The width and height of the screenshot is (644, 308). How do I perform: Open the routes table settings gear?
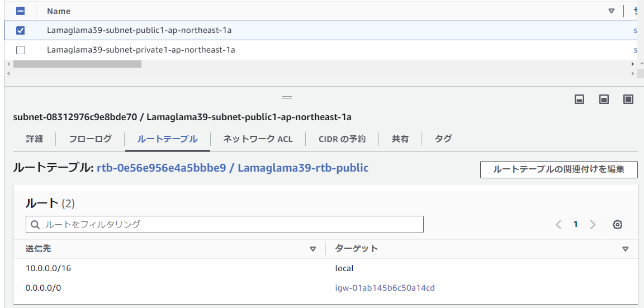(617, 225)
